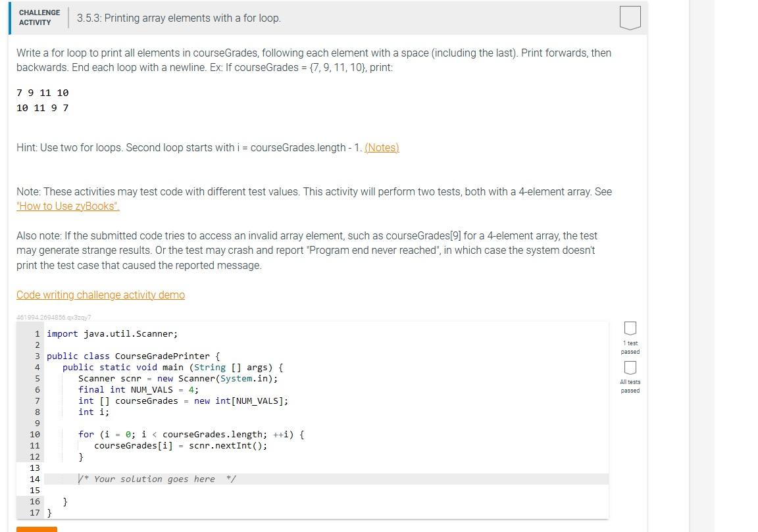Click the public class CourseGradePrinter line
This screenshot has height=532, width=758.
[x=132, y=356]
